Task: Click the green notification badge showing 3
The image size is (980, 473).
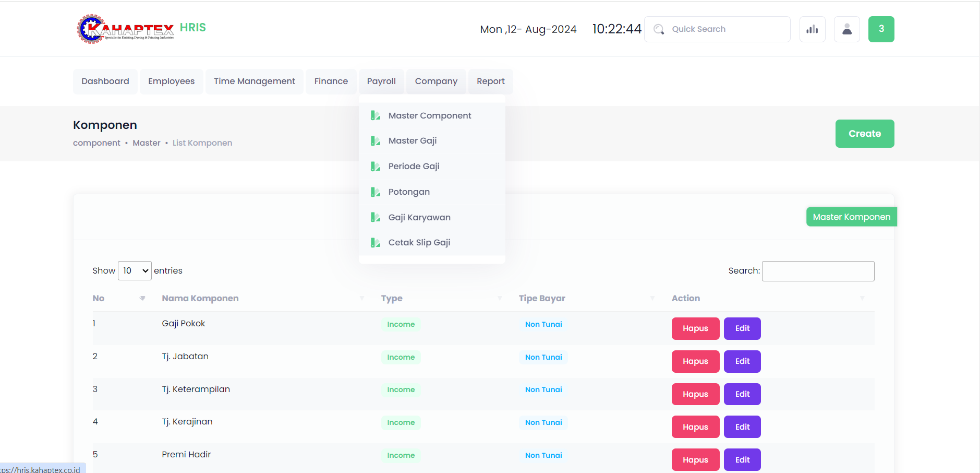Action: (881, 29)
